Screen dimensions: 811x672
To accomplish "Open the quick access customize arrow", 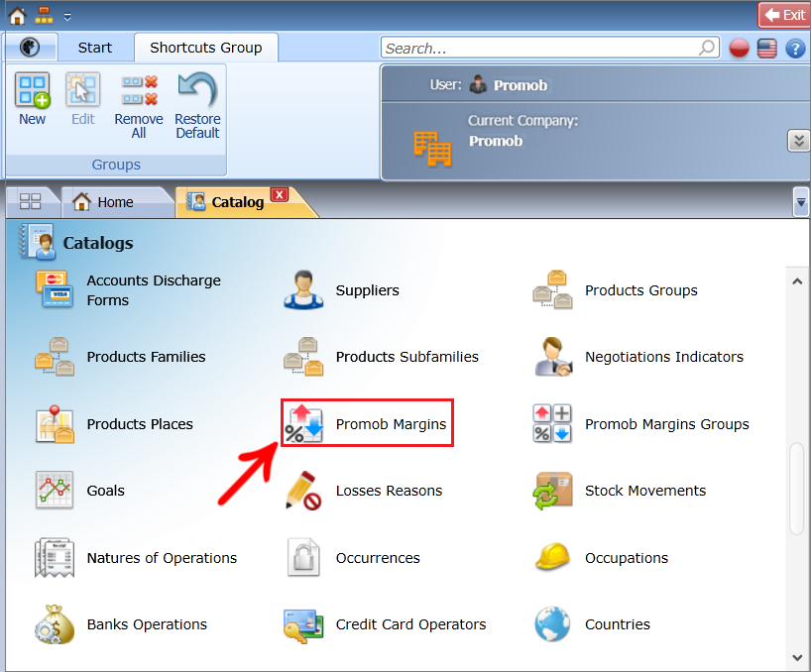I will [x=67, y=17].
